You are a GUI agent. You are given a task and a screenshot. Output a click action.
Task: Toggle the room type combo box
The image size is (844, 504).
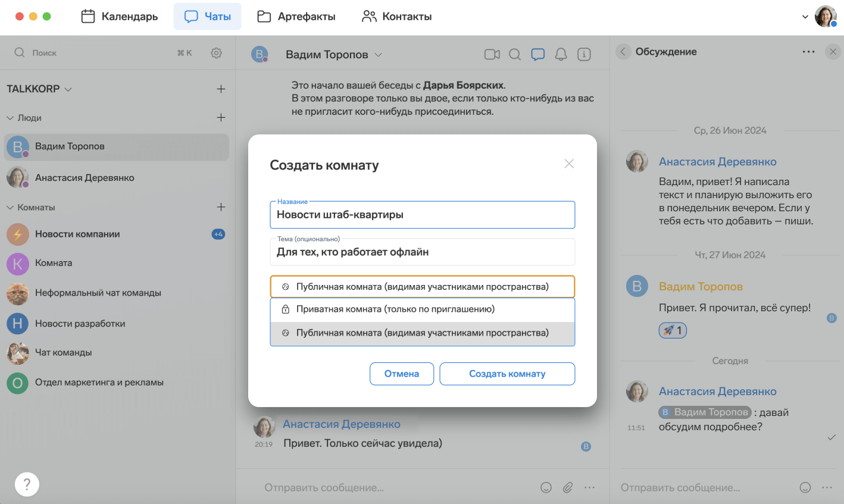pyautogui.click(x=423, y=287)
